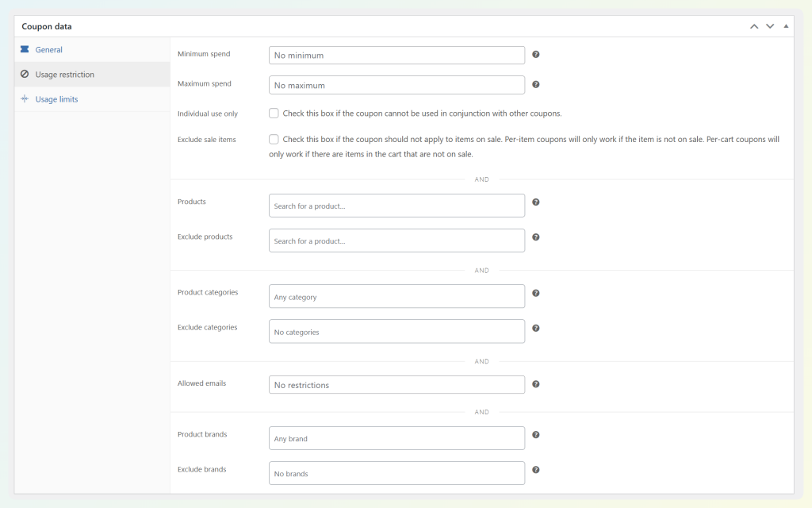Click the Minimum spend input field
The height and width of the screenshot is (508, 812).
[396, 53]
